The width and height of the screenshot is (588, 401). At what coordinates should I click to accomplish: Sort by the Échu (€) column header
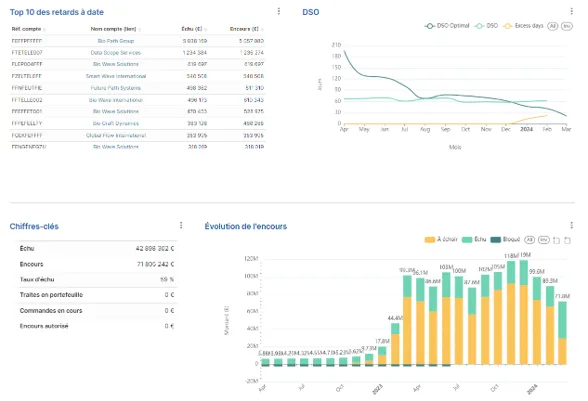(x=192, y=29)
